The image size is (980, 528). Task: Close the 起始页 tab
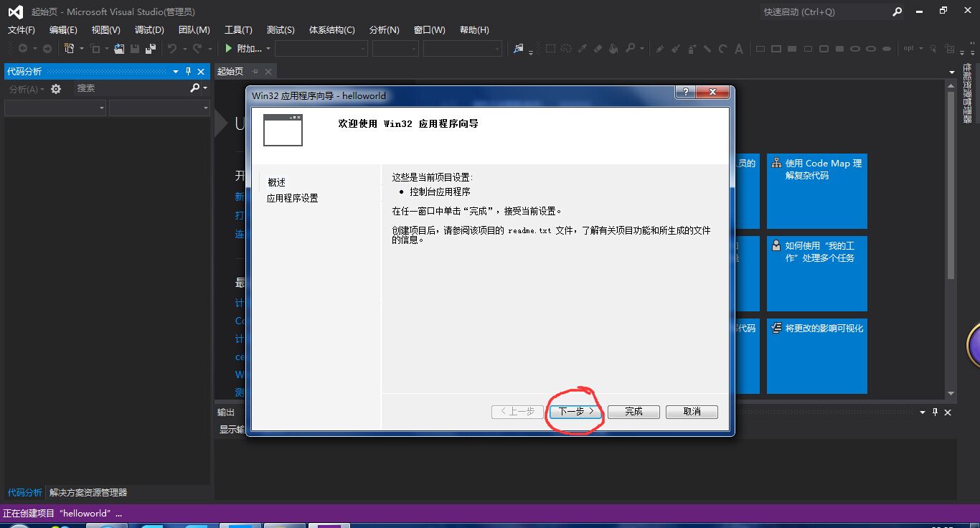point(268,71)
